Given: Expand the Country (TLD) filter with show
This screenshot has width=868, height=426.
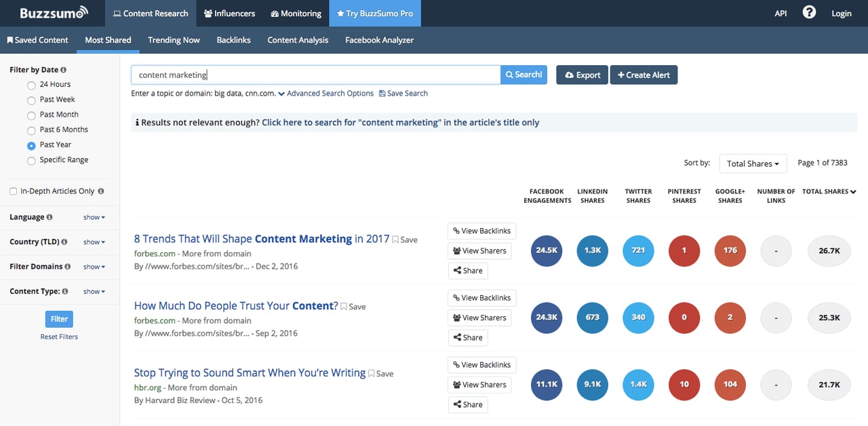Looking at the screenshot, I should (x=94, y=242).
